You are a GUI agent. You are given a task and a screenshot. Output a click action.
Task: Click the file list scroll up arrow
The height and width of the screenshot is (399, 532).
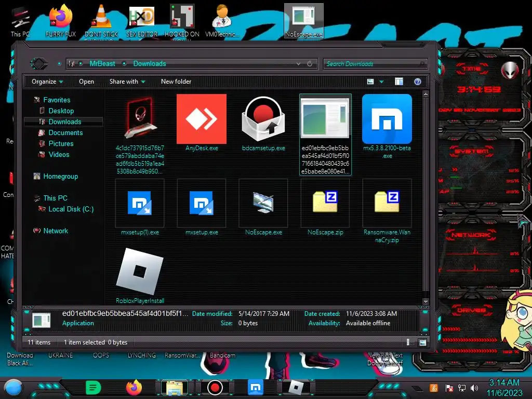tap(425, 94)
